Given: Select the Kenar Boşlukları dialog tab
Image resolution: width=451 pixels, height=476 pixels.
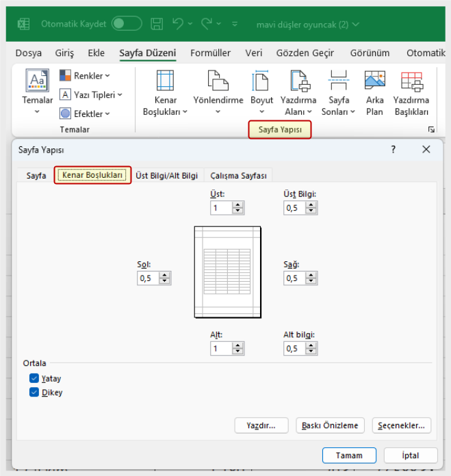Looking at the screenshot, I should 92,175.
